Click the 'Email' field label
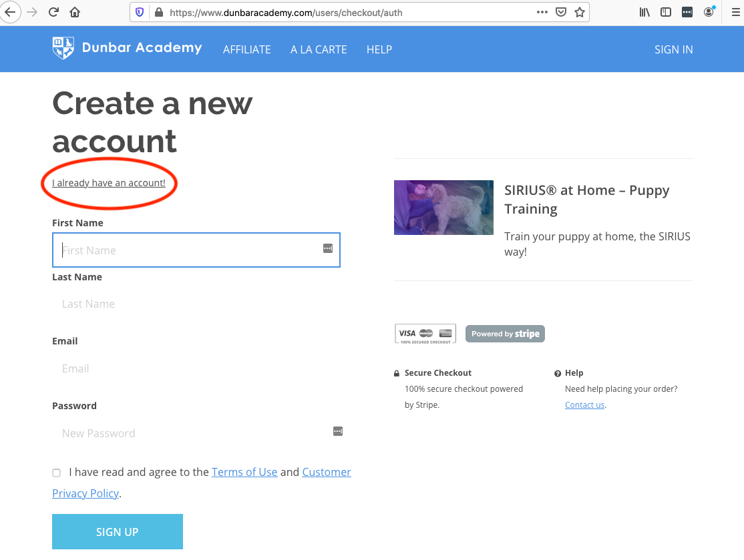 click(x=65, y=341)
